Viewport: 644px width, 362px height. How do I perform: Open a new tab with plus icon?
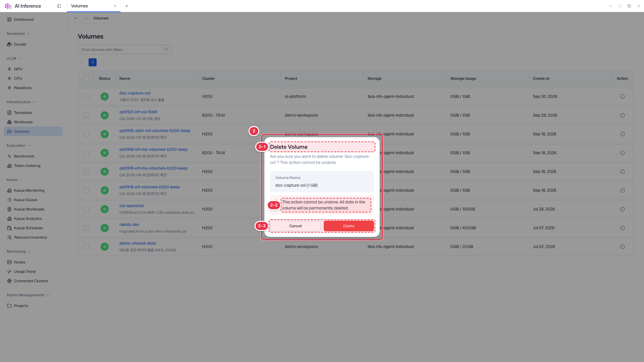127,6
